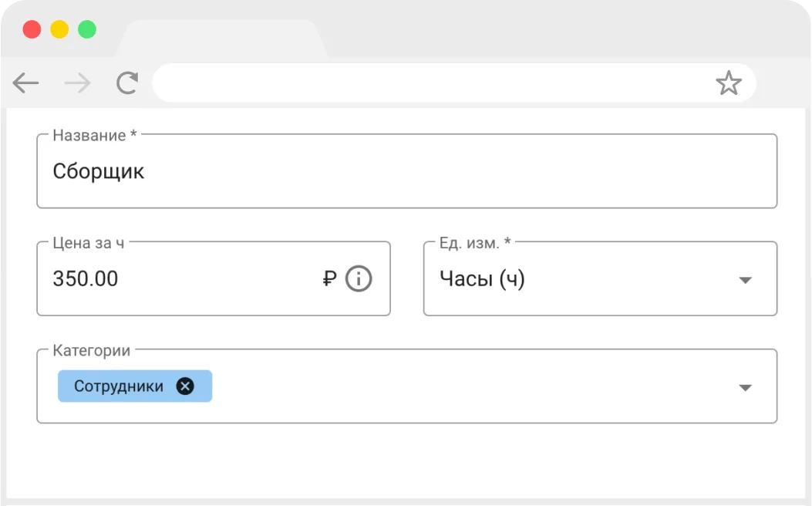
Task: Click the Название field containing Сборщик
Action: pos(407,171)
